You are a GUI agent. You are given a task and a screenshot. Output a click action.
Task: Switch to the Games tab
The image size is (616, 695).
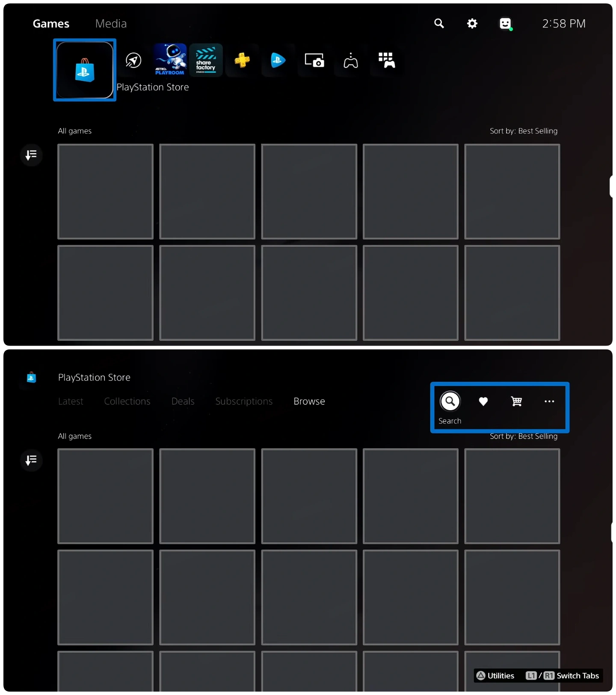[51, 24]
